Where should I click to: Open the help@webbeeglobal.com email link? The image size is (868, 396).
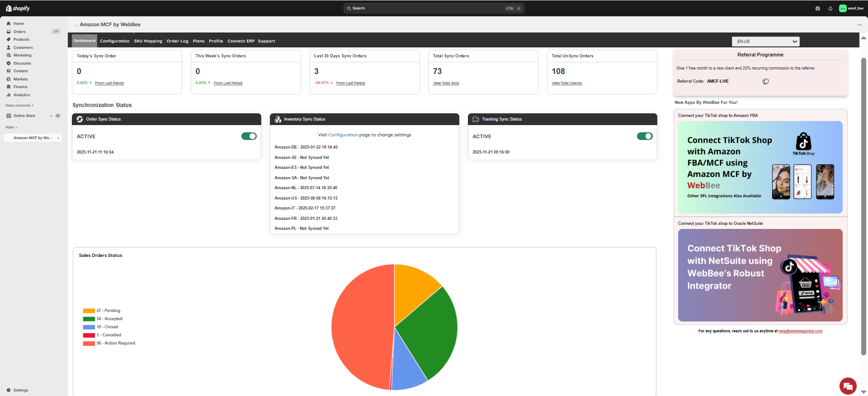coord(800,331)
